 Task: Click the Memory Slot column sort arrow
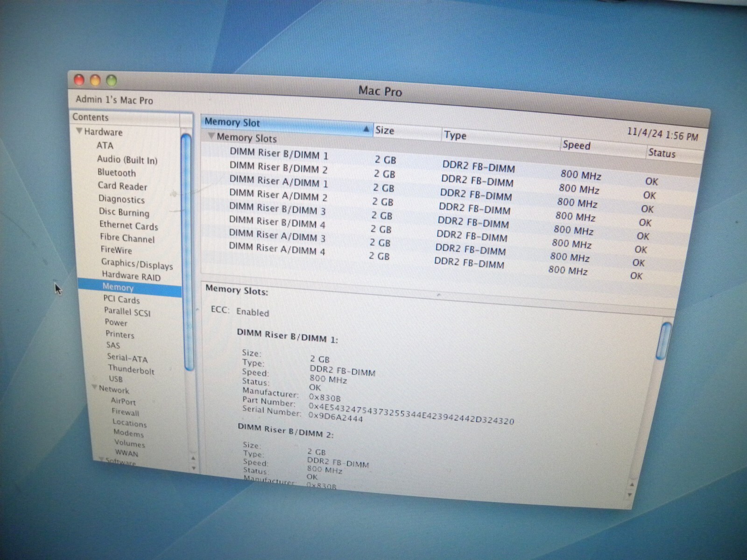click(366, 129)
